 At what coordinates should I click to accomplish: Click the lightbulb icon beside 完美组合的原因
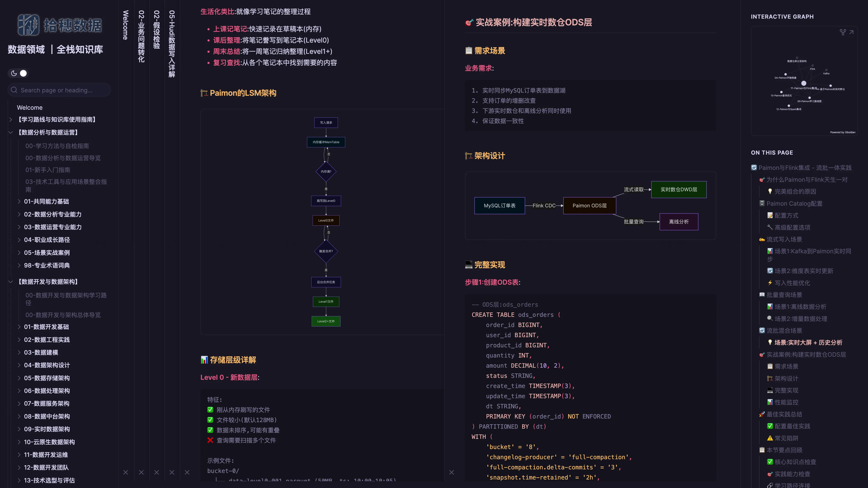click(x=770, y=191)
